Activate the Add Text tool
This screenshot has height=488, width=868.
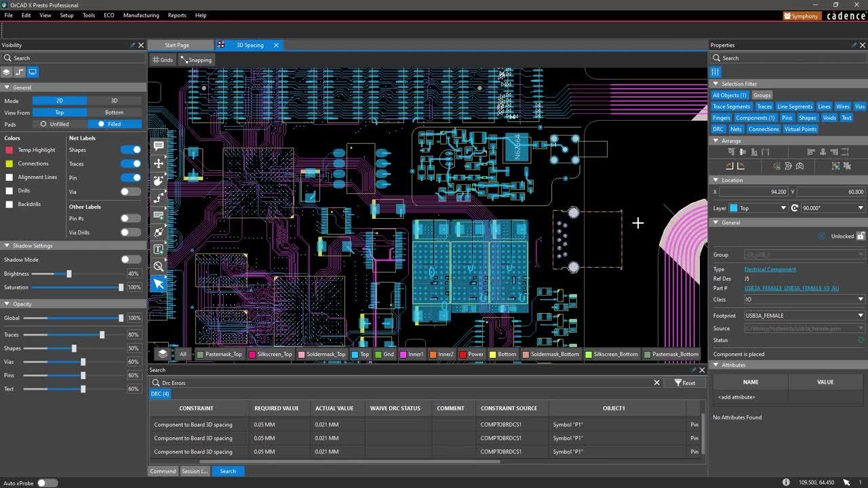[x=158, y=249]
